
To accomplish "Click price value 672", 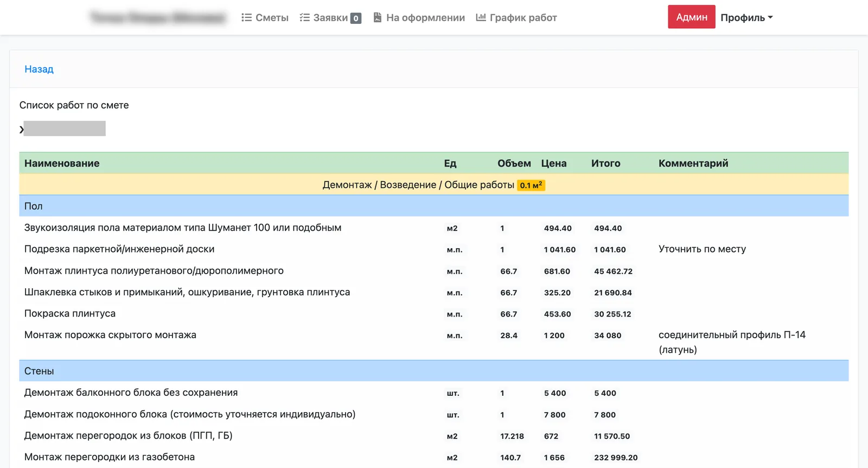I will point(551,437).
